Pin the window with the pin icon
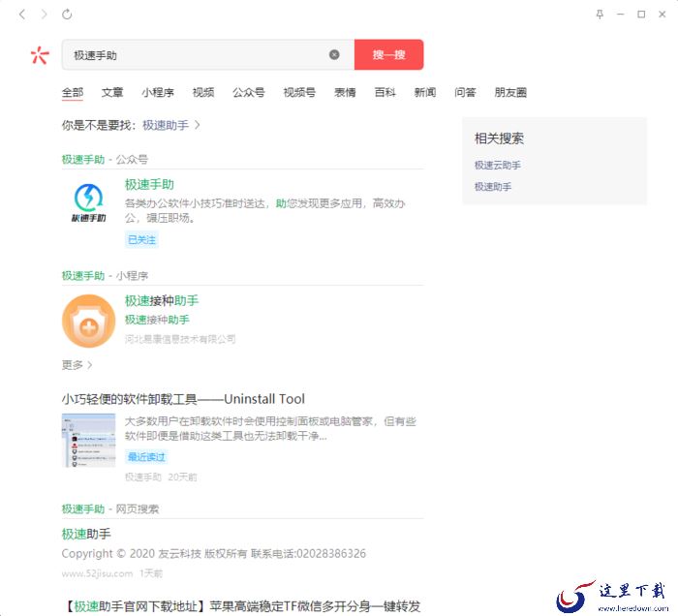 coord(600,15)
